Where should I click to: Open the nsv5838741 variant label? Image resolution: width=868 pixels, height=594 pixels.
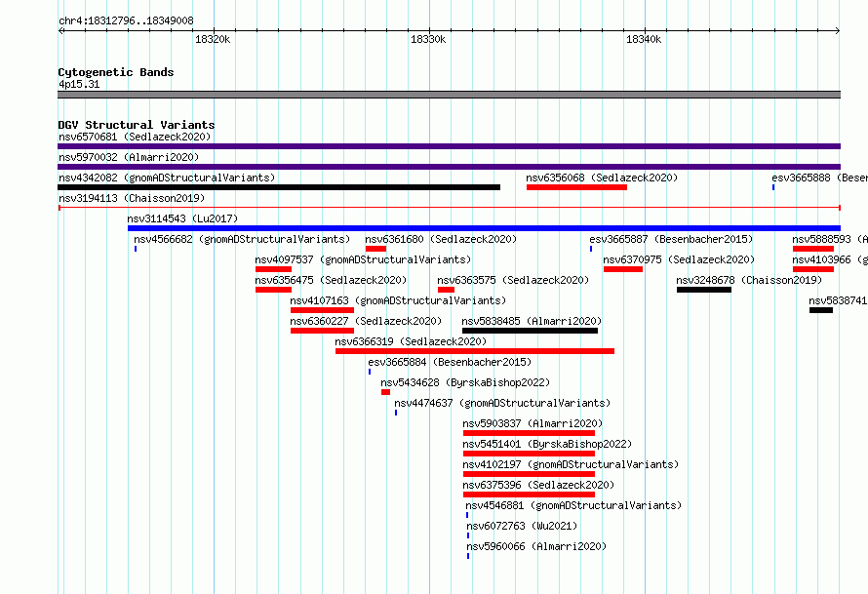point(838,300)
